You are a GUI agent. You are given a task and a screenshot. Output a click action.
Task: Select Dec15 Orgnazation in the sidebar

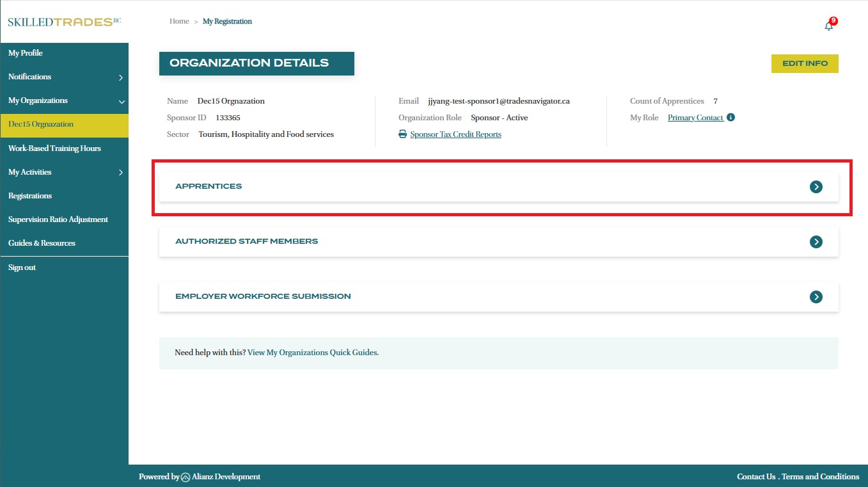tap(41, 124)
